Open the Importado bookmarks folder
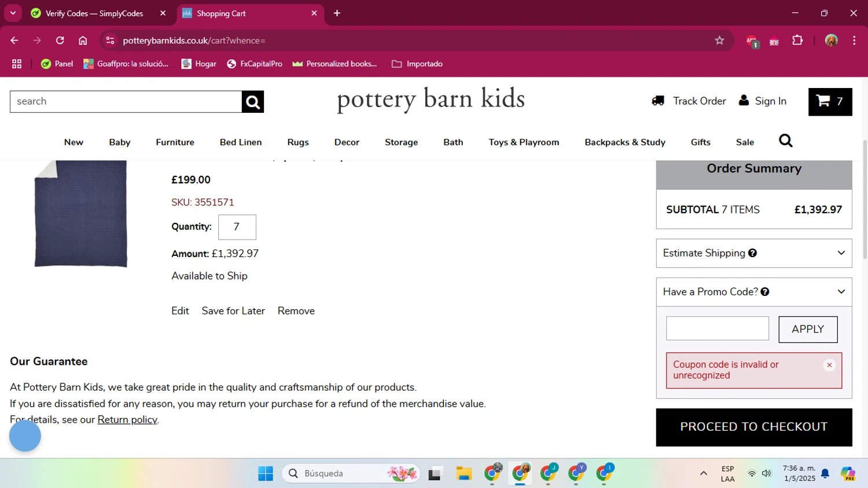This screenshot has height=488, width=868. [x=417, y=64]
